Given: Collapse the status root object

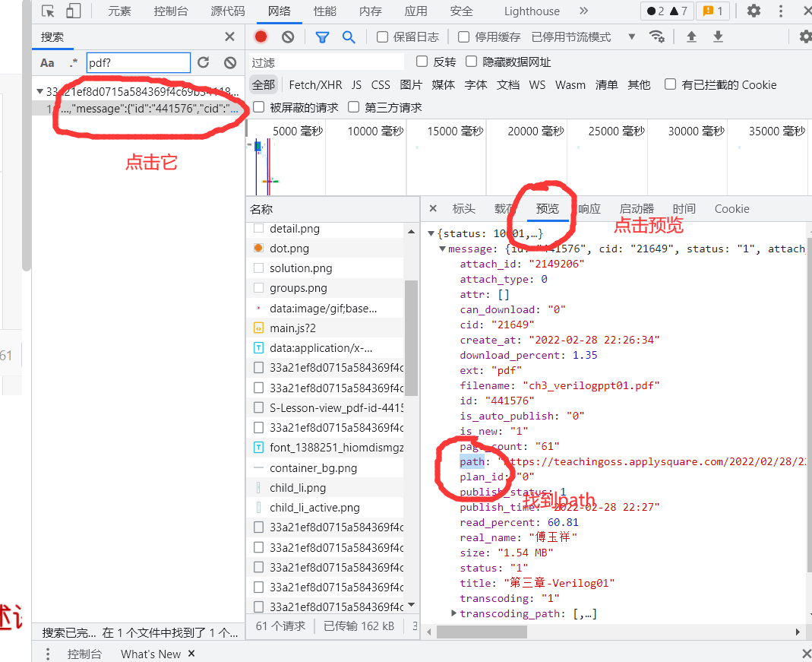Looking at the screenshot, I should 431,233.
